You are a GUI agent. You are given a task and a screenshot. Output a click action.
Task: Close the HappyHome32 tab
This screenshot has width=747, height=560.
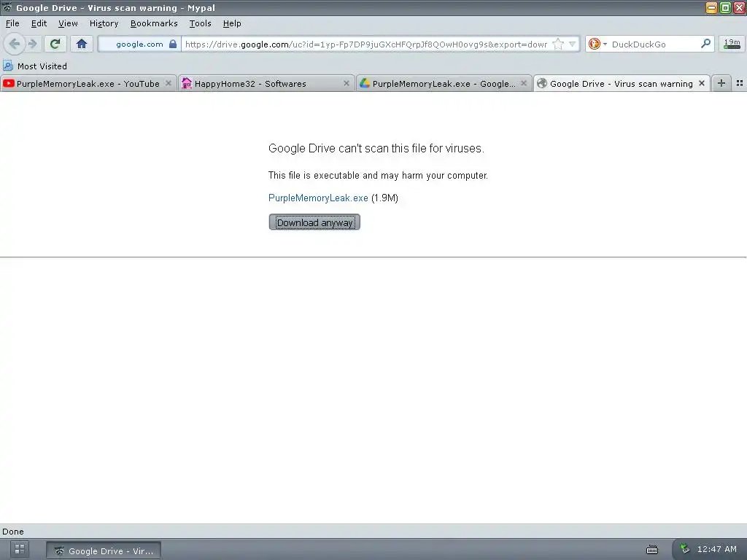(347, 83)
